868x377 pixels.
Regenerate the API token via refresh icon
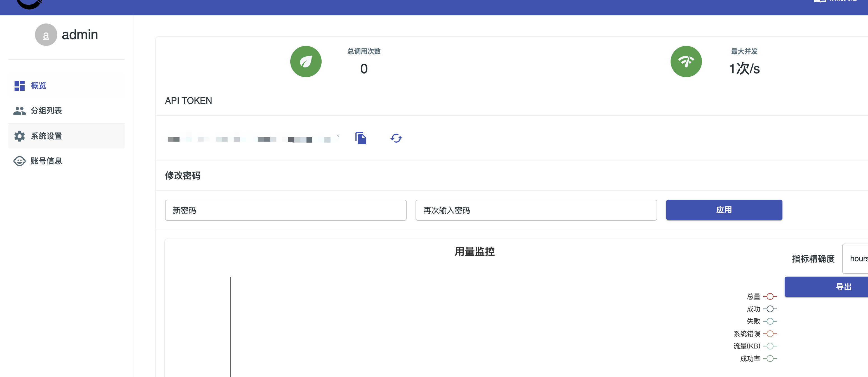(x=396, y=138)
